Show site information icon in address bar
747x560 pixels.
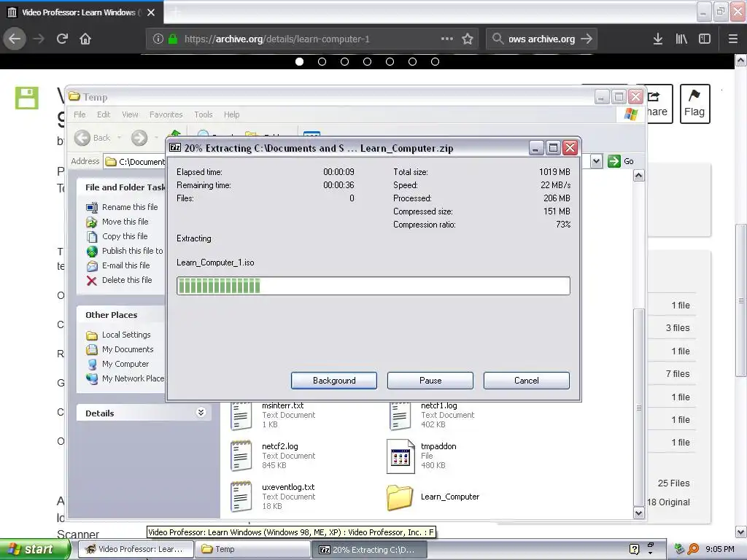(158, 39)
